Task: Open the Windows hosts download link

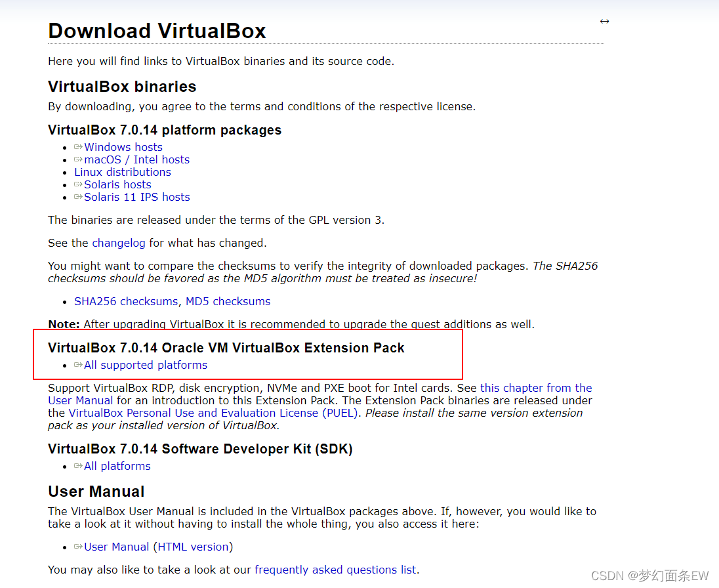Action: coord(123,147)
